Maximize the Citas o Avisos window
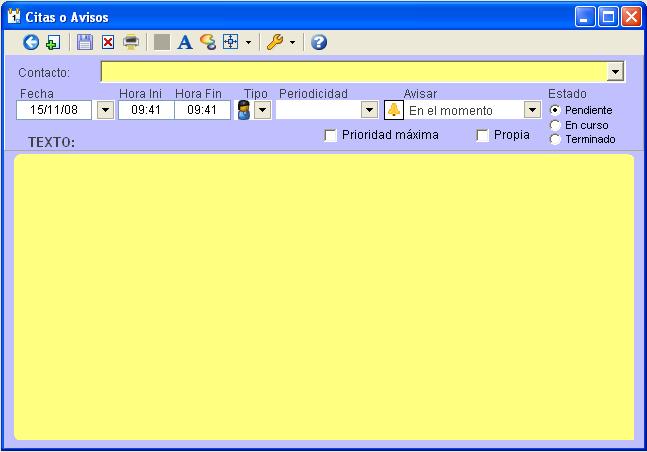The image size is (647, 452). click(609, 17)
